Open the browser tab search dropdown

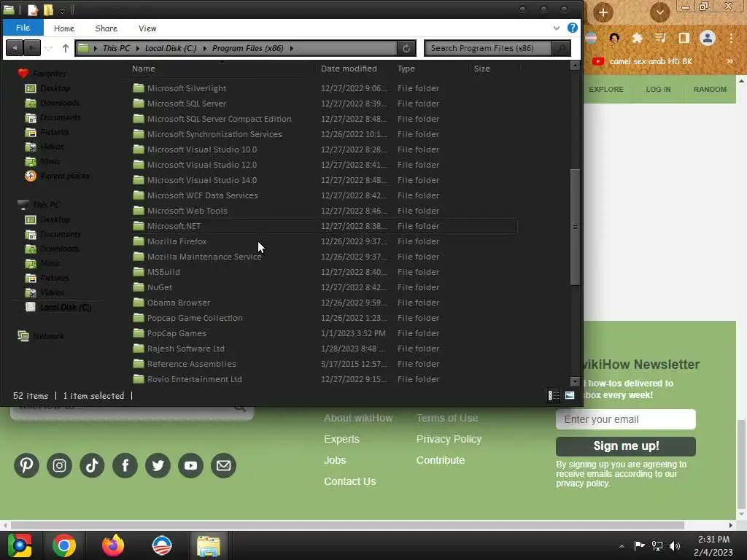tap(659, 12)
